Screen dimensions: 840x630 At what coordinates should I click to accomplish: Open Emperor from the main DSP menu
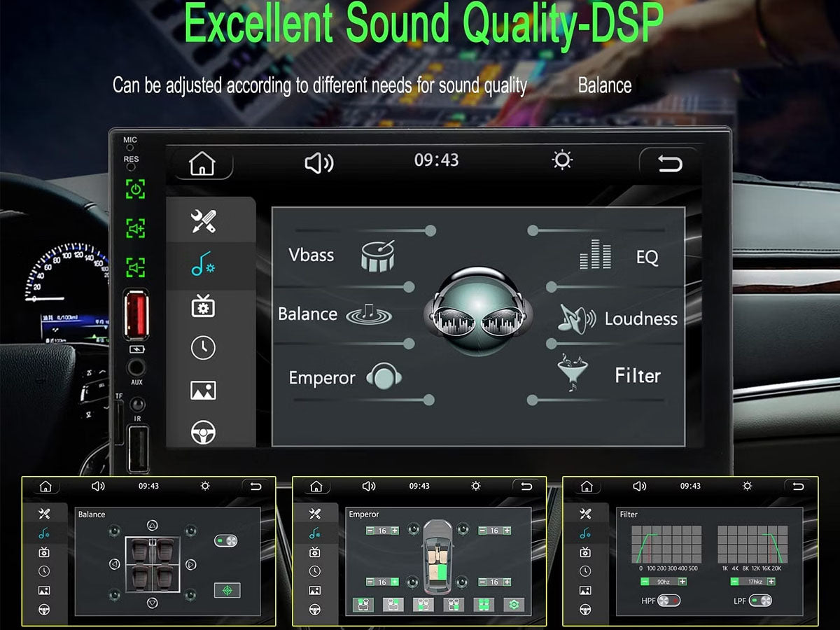click(344, 377)
